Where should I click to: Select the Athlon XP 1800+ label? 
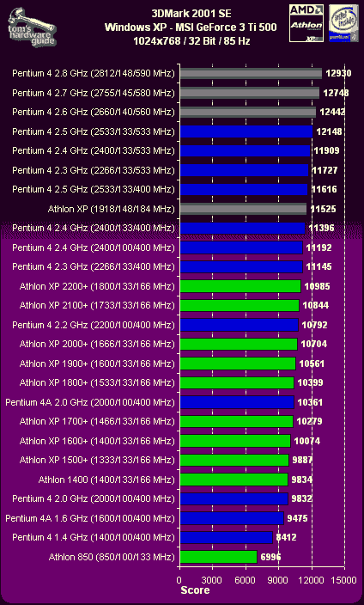click(97, 382)
